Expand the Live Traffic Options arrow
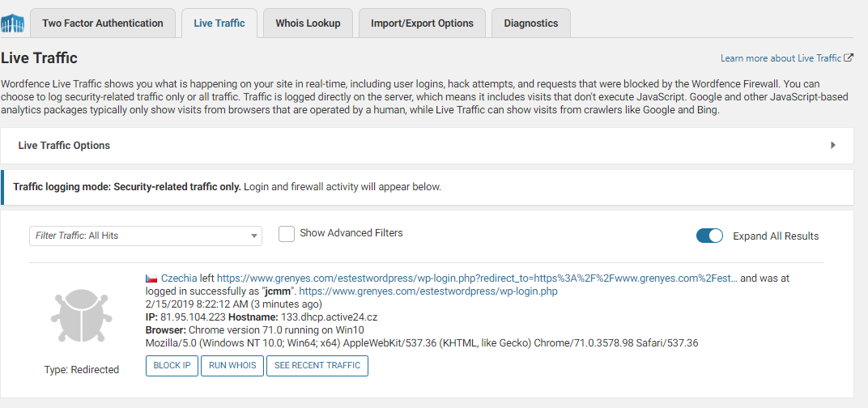This screenshot has width=868, height=408. (x=833, y=146)
